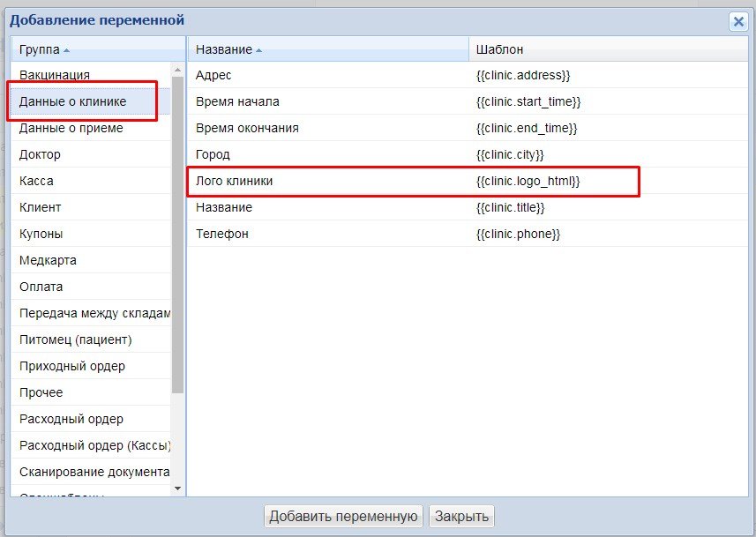
Task: Select the Данные о клинике group
Action: (72, 101)
